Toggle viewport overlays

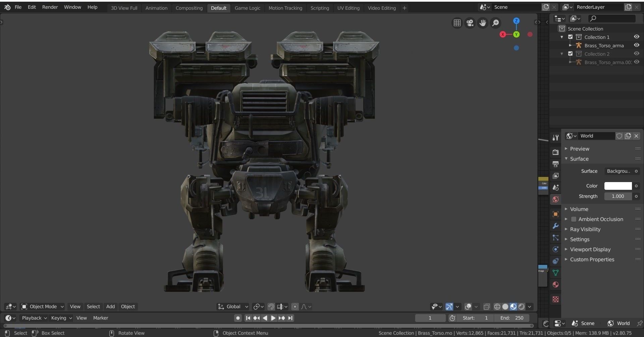(x=468, y=306)
